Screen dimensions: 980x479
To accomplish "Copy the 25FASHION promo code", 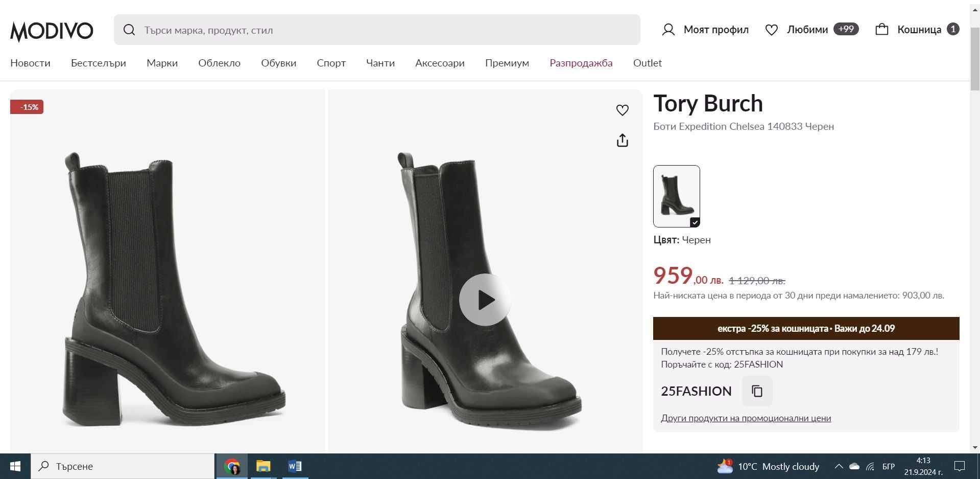I will 757,391.
